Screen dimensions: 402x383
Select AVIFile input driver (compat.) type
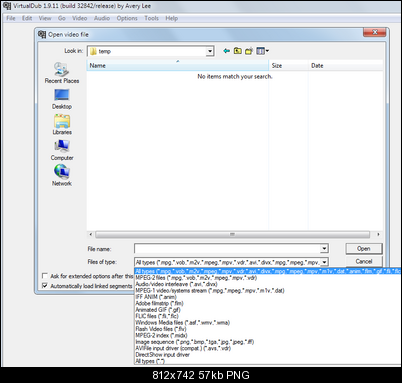click(x=267, y=348)
